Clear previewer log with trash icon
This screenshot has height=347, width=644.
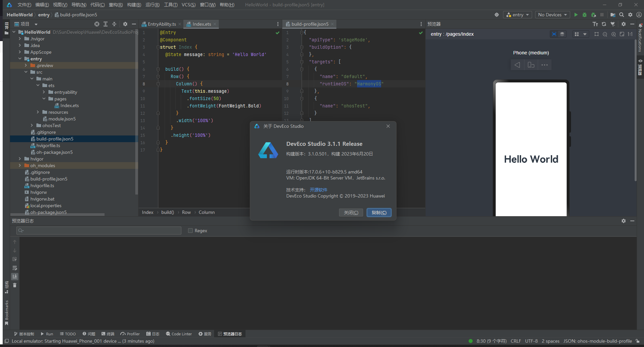15,285
